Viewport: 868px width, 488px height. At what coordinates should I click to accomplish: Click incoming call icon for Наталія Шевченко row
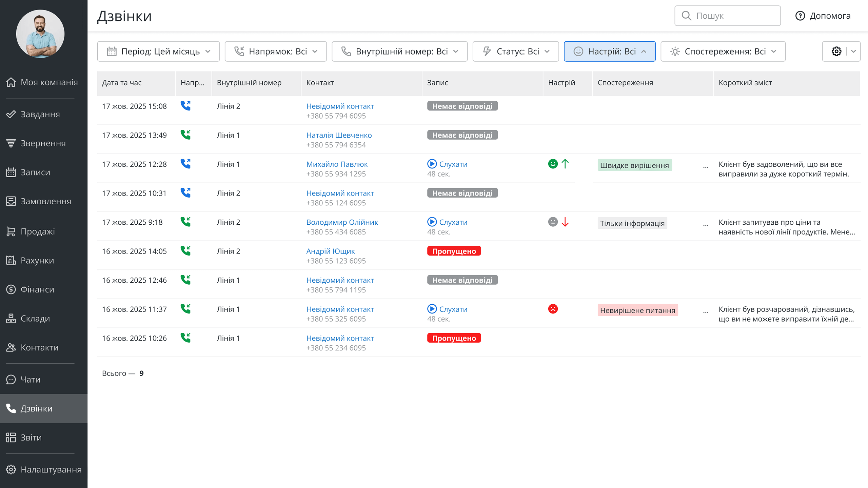coord(185,135)
